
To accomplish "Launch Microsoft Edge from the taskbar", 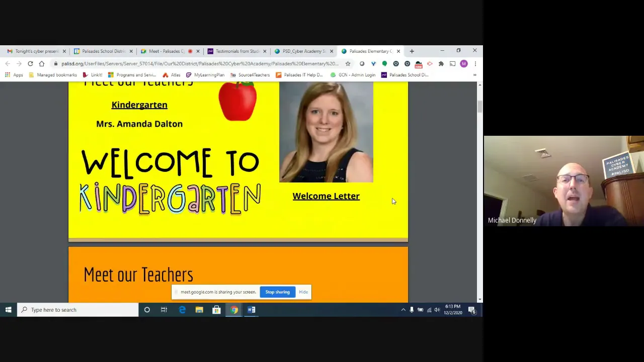I will coord(182,310).
